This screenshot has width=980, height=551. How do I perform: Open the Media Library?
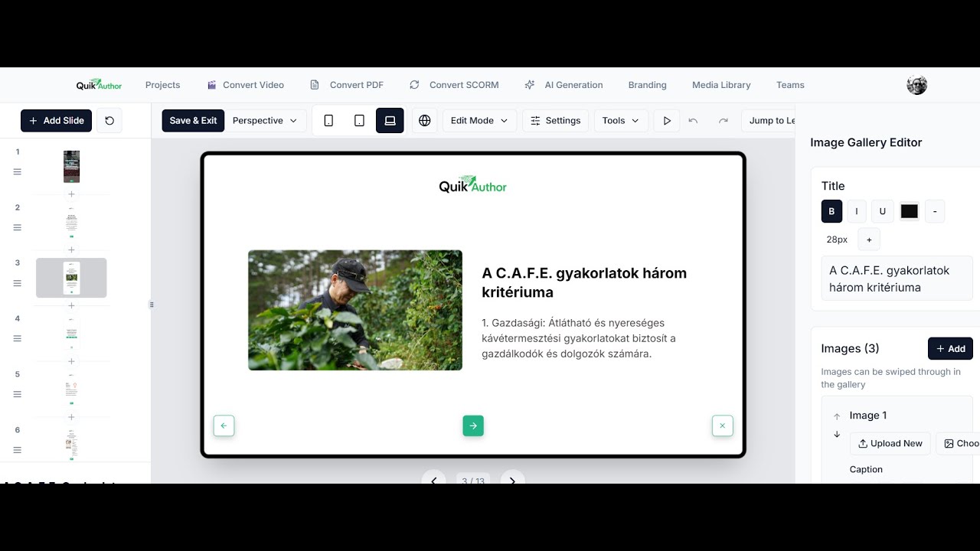(x=721, y=85)
